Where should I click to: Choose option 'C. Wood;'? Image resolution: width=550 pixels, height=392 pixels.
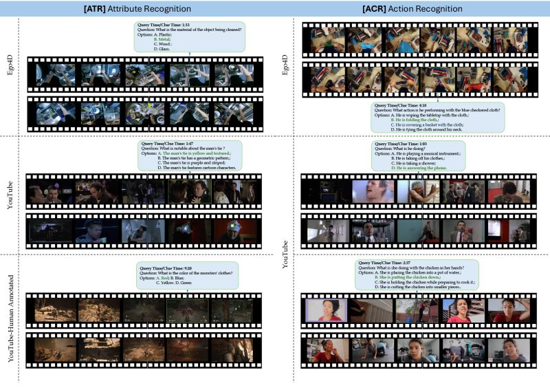162,44
